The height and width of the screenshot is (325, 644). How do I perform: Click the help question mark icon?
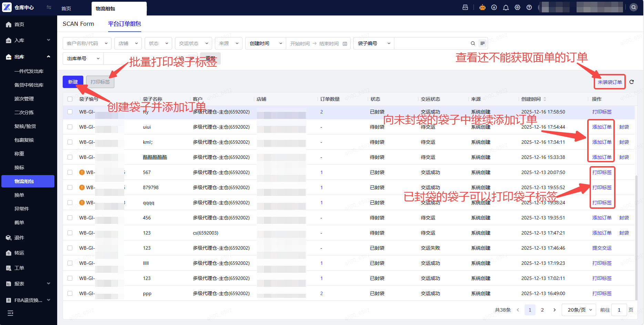529,8
